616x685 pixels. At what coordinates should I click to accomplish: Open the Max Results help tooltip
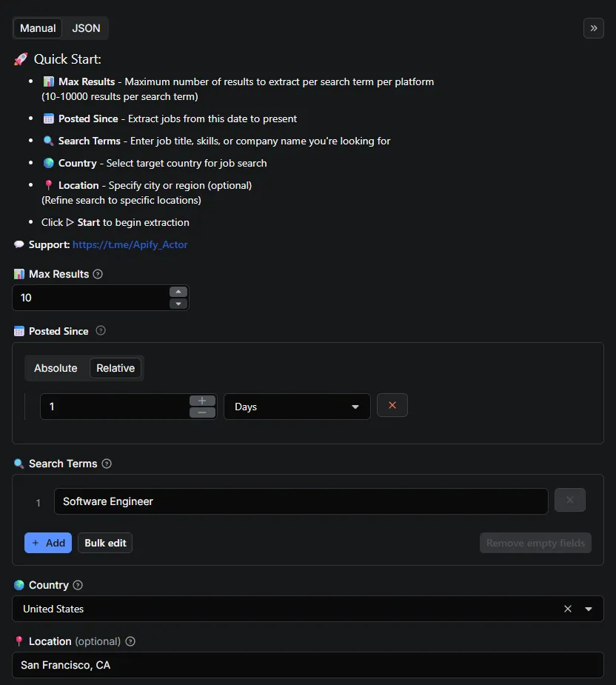coord(96,274)
